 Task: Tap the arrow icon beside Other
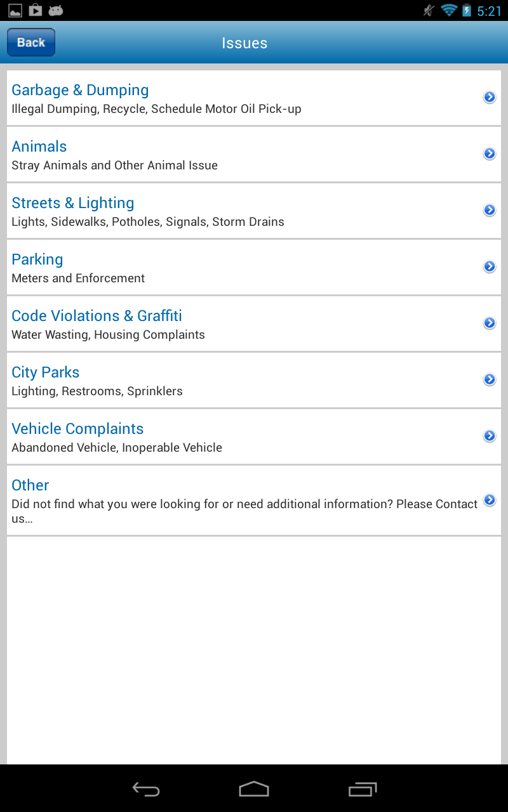tap(489, 500)
